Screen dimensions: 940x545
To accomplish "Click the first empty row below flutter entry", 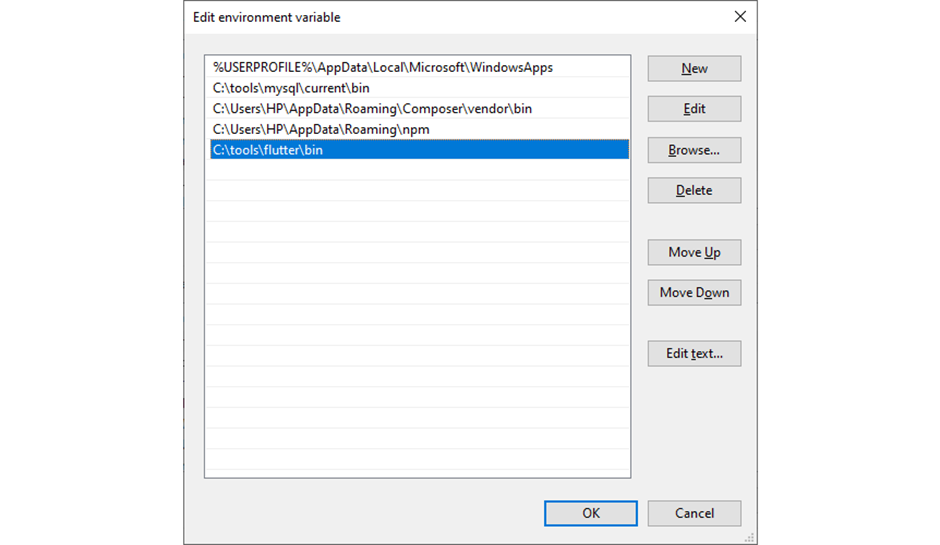I will coord(419,170).
